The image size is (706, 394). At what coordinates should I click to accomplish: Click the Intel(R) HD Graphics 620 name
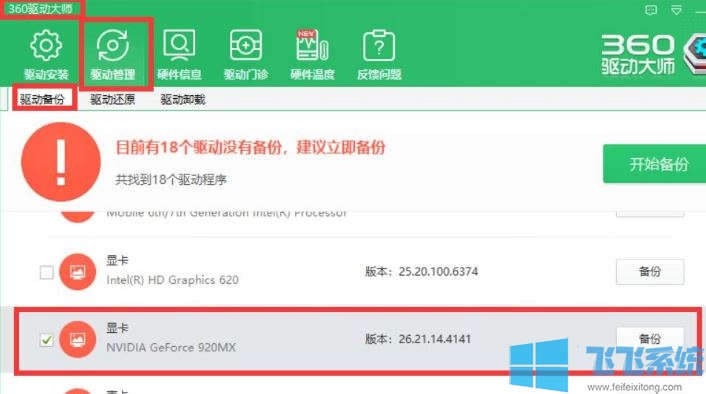172,280
